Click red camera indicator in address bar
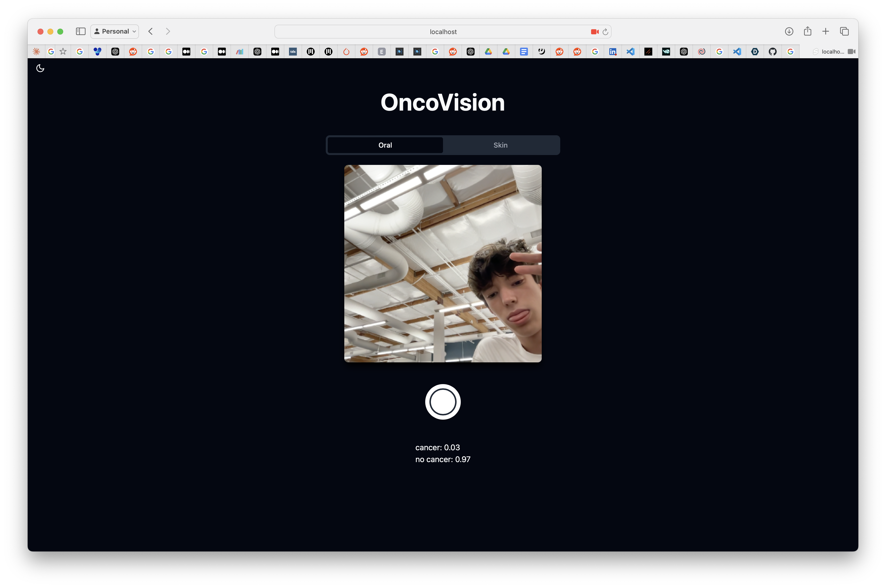The height and width of the screenshot is (588, 886). (594, 32)
